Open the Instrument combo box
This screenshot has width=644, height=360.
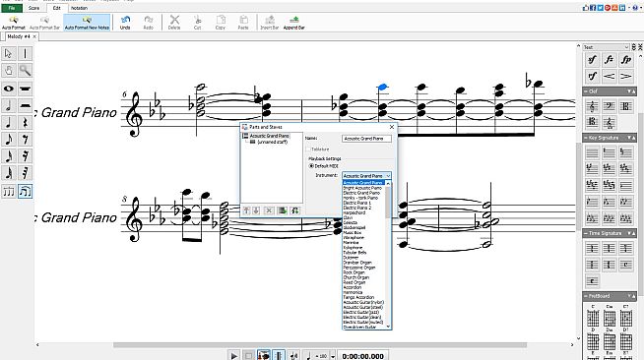pos(366,175)
